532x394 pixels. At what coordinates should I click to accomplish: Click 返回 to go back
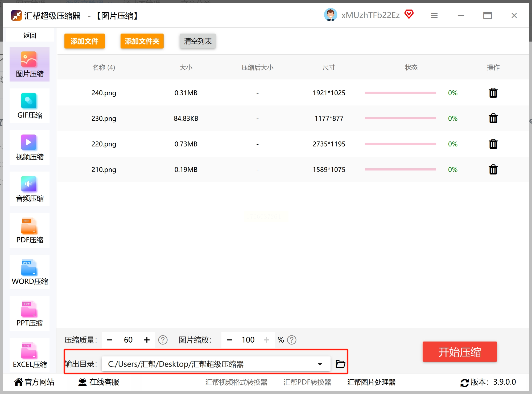pyautogui.click(x=30, y=35)
